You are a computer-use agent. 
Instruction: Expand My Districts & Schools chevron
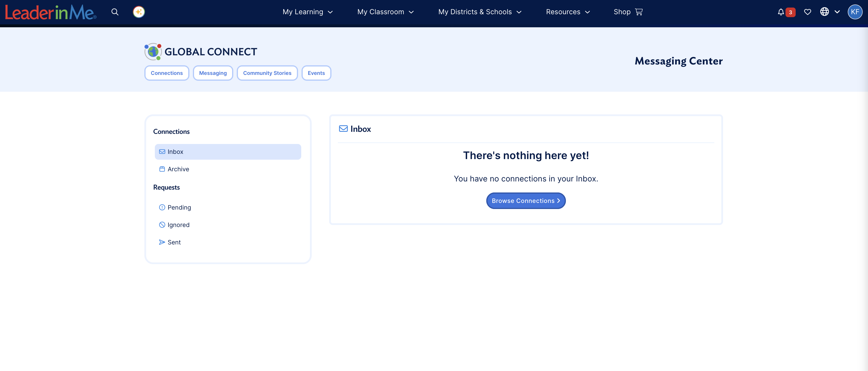tap(519, 12)
